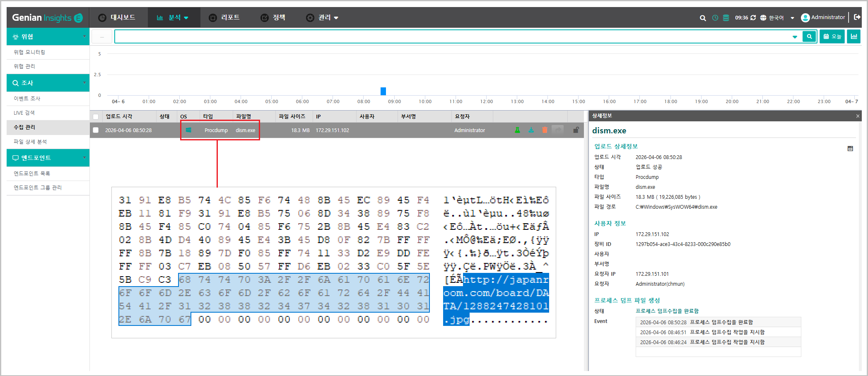This screenshot has width=868, height=376.
Task: Expand the search bar dropdown arrow
Action: click(x=795, y=37)
